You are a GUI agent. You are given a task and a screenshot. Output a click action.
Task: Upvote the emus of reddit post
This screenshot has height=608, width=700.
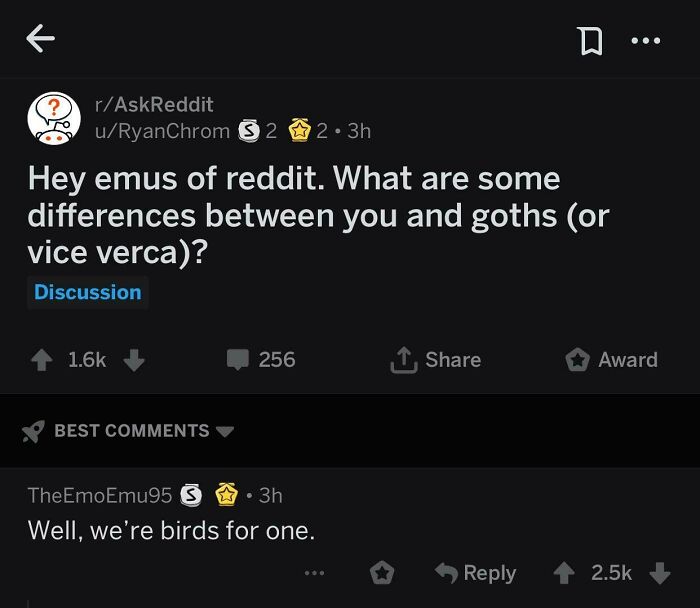point(42,360)
